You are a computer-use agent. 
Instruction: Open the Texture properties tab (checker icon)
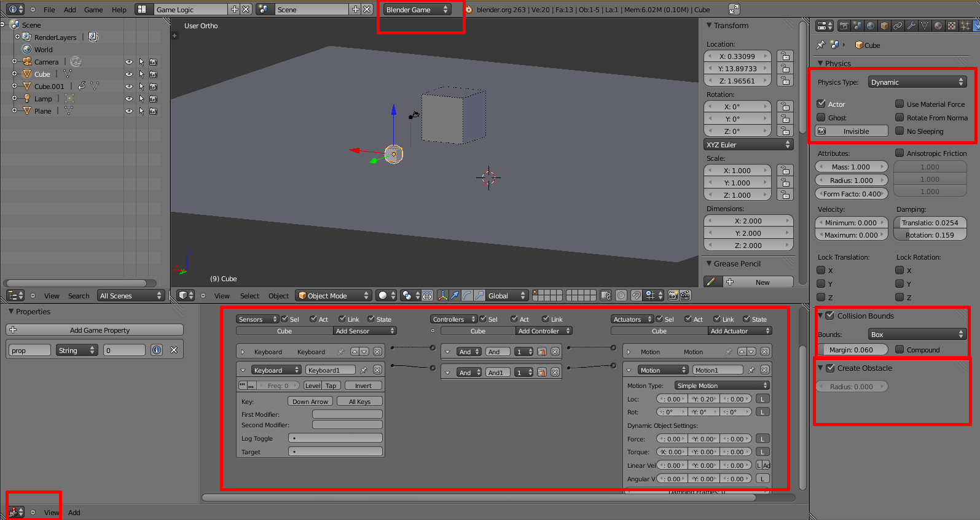[952, 26]
